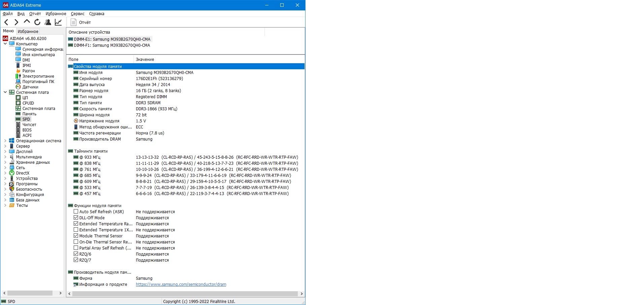Click the База данных database icon
Viewport: 644px width, 305px height.
pos(12,200)
